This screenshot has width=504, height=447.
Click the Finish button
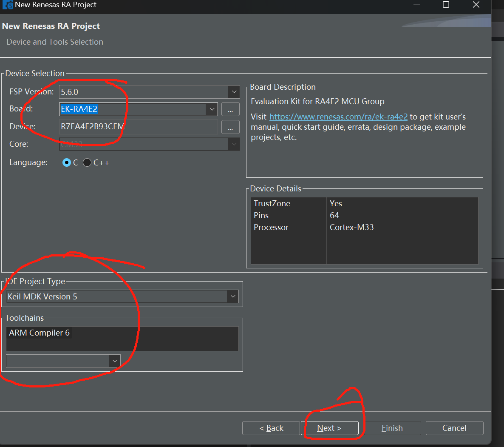click(392, 428)
